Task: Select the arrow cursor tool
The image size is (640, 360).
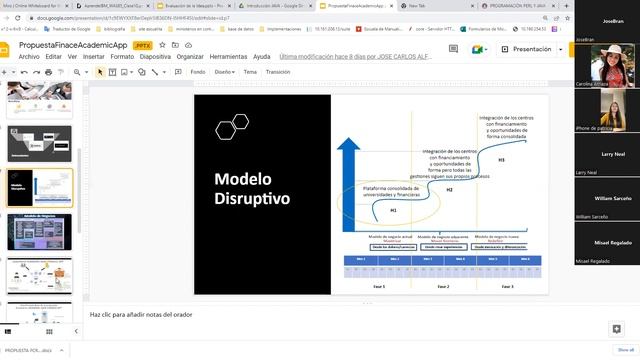Action: 100,72
